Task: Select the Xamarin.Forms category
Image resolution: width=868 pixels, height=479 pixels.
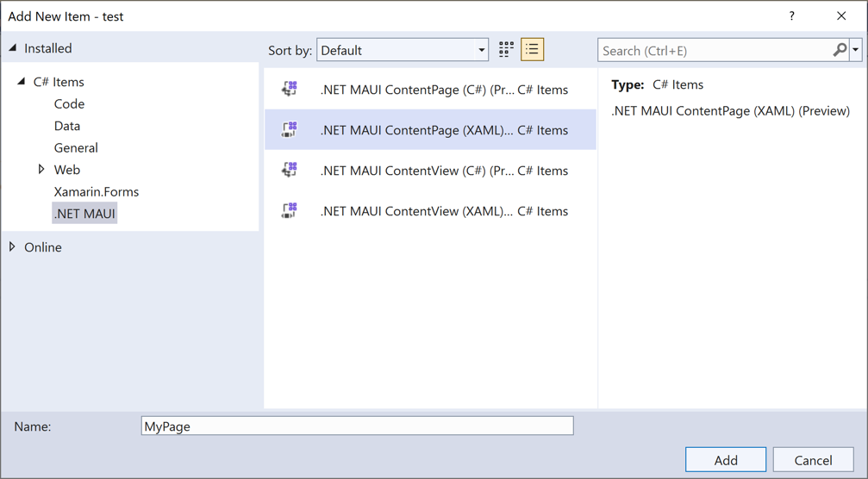Action: 97,192
